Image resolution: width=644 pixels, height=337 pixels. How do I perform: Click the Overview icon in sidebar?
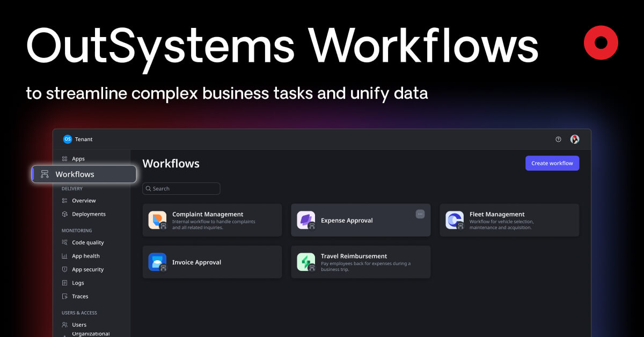click(64, 201)
